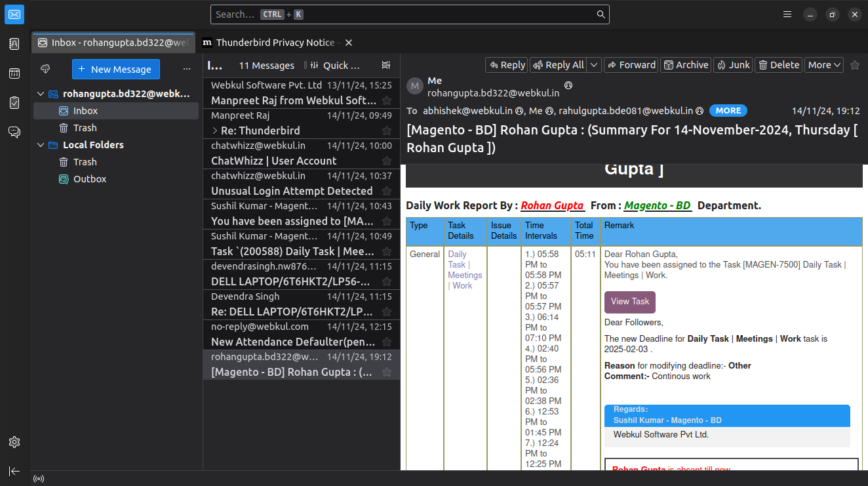Viewport: 868px width, 486px height.
Task: Focus the global search field
Action: (x=410, y=14)
